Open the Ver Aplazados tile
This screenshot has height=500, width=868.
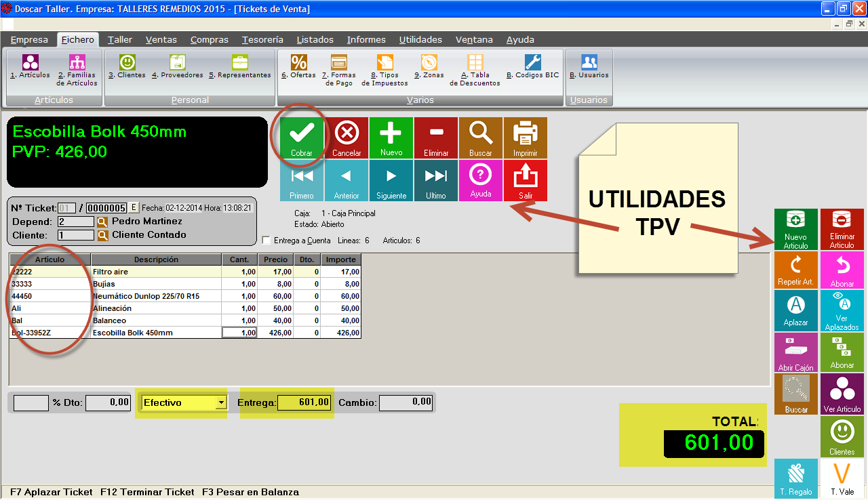coord(842,310)
